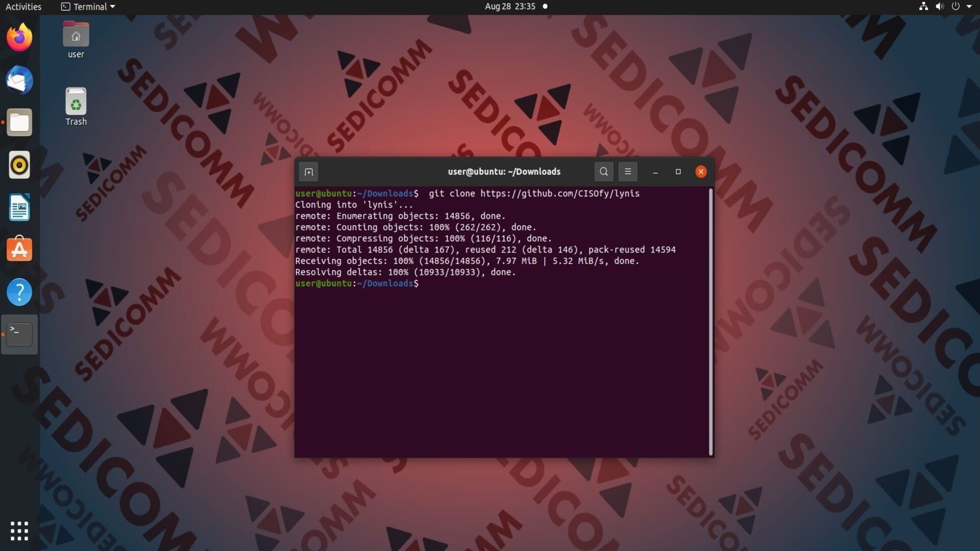Viewport: 980px width, 551px height.
Task: Select the Terminal icon in the dock
Action: click(19, 334)
